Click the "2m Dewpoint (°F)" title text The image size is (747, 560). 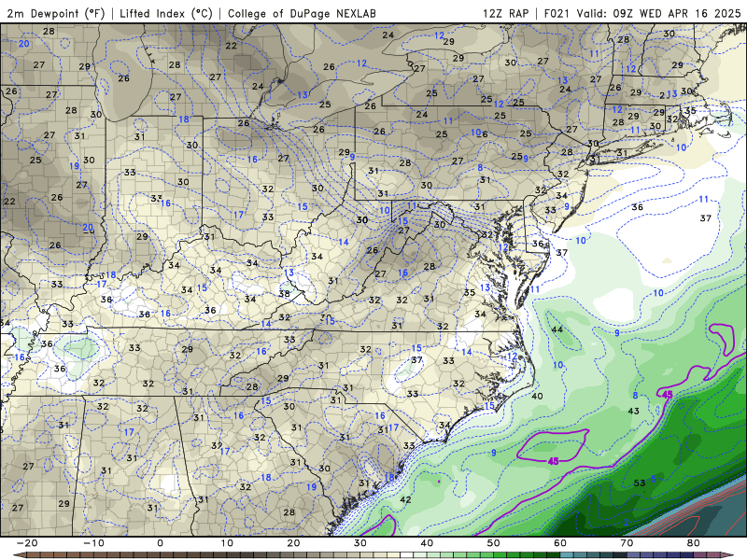56,13
